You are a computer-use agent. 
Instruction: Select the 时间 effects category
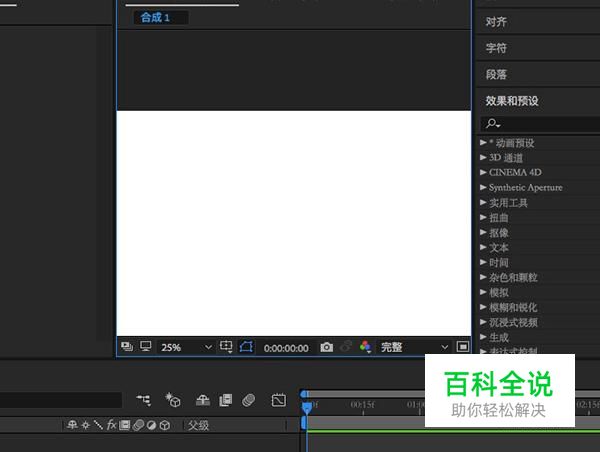point(499,263)
